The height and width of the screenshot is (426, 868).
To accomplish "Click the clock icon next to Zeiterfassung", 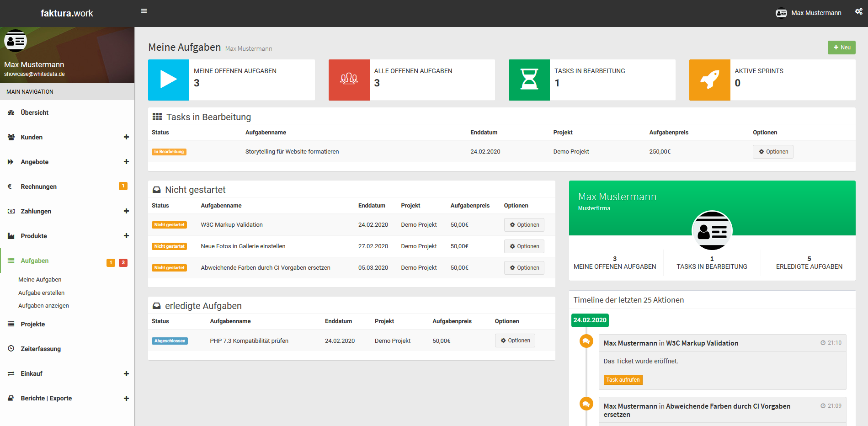I will (x=11, y=348).
